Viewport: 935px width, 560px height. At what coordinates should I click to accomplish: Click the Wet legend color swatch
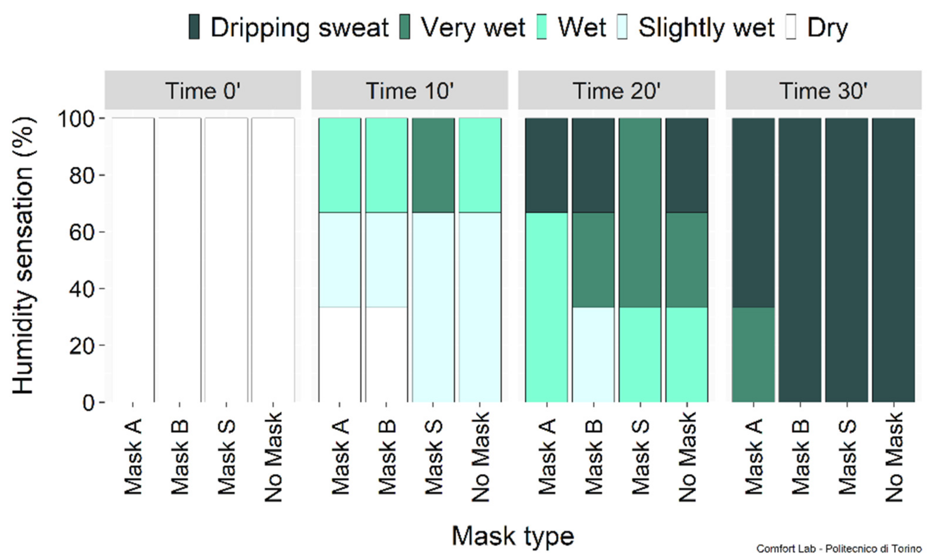point(542,27)
